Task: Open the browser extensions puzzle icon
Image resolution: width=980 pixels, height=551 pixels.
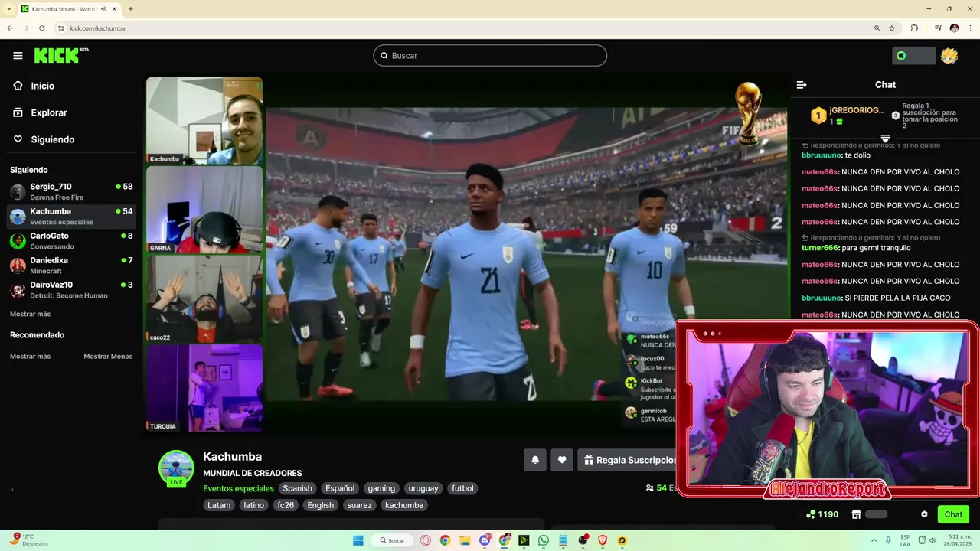Action: pos(914,28)
